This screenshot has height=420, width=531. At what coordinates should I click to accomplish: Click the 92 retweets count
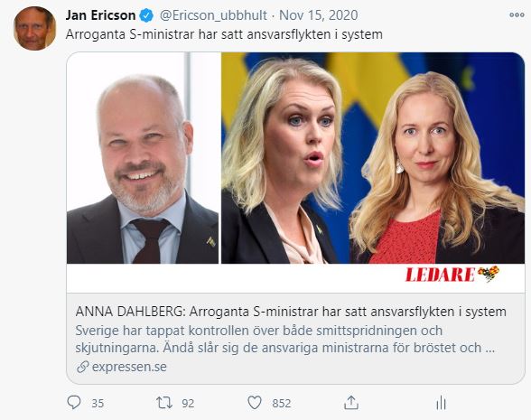[x=188, y=404]
